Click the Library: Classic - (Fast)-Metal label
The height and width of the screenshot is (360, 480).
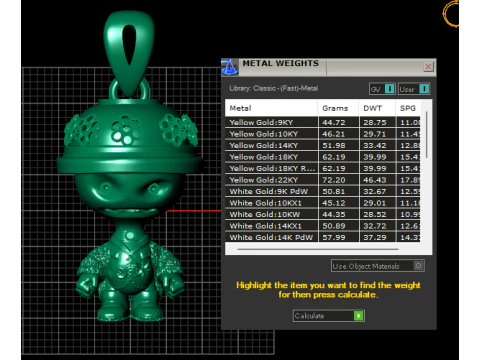(x=274, y=88)
